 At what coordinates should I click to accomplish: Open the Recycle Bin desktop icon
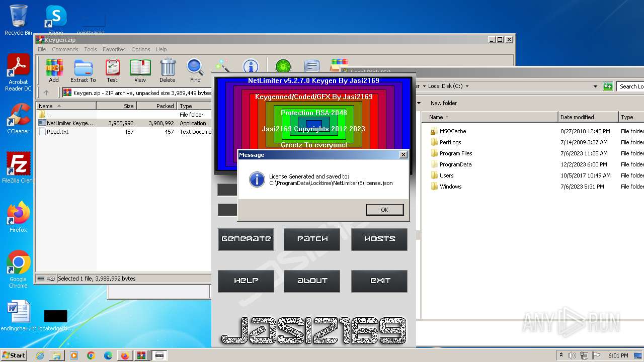18,20
